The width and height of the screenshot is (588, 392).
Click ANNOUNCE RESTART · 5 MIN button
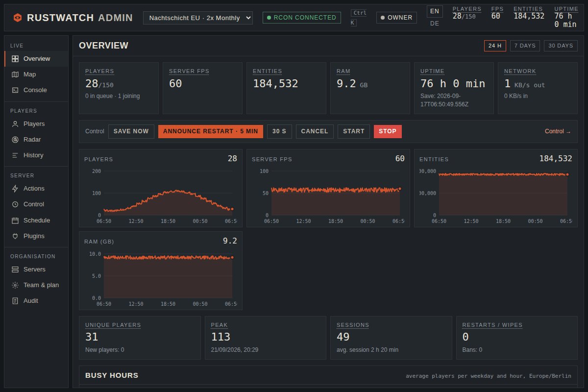211,131
